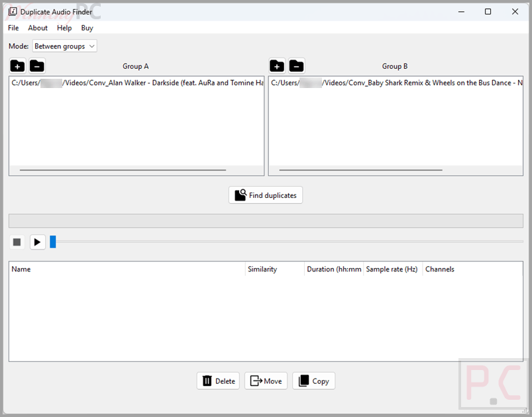This screenshot has width=532, height=417.
Task: Click the Delete button
Action: [x=218, y=381]
